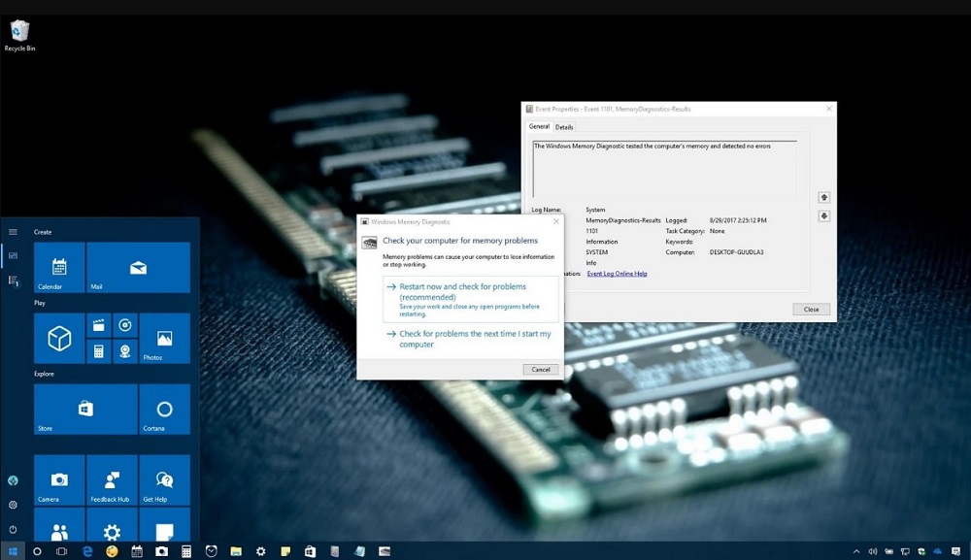Click the battery tray icon
971x560 pixels.
click(x=889, y=551)
